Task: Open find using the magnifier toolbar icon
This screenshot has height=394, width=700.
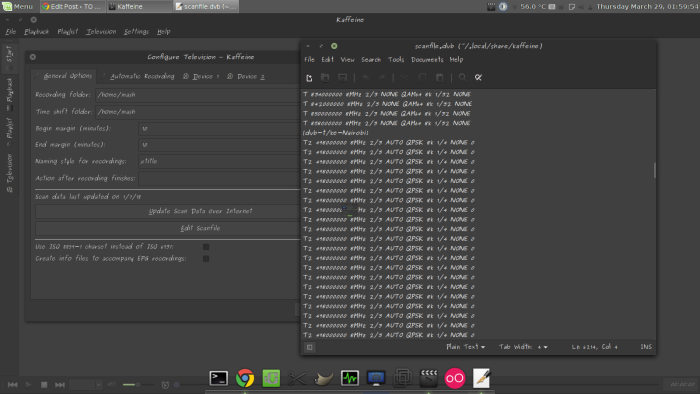Action: [x=462, y=78]
